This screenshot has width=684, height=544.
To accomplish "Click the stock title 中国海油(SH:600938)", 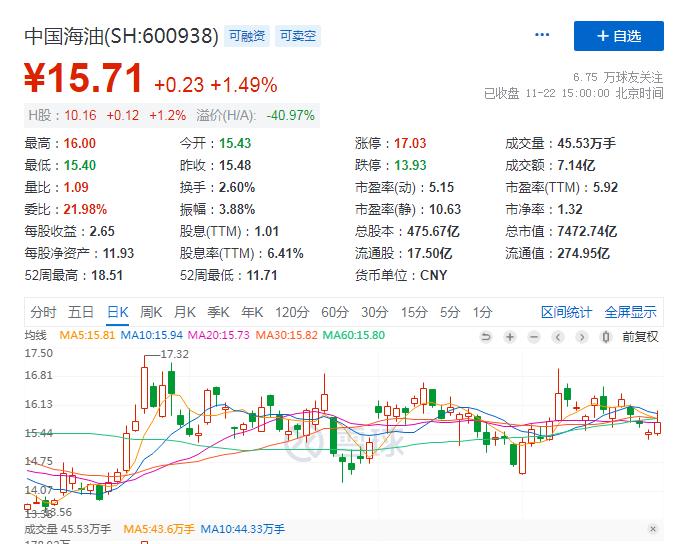I will click(x=121, y=36).
